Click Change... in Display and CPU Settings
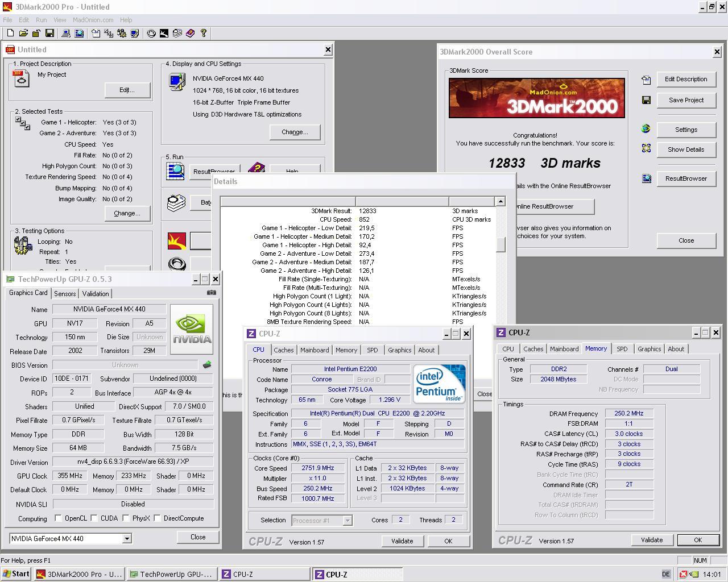This screenshot has width=728, height=582. pyautogui.click(x=295, y=132)
